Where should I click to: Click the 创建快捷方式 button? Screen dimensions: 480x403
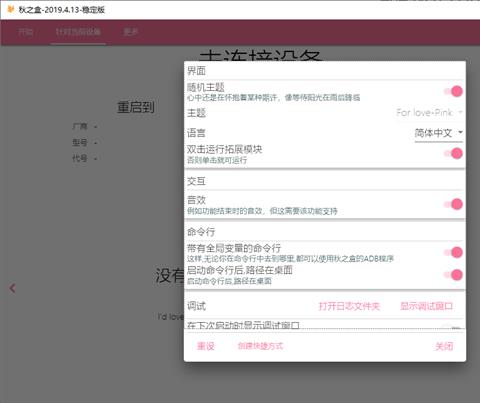point(260,346)
